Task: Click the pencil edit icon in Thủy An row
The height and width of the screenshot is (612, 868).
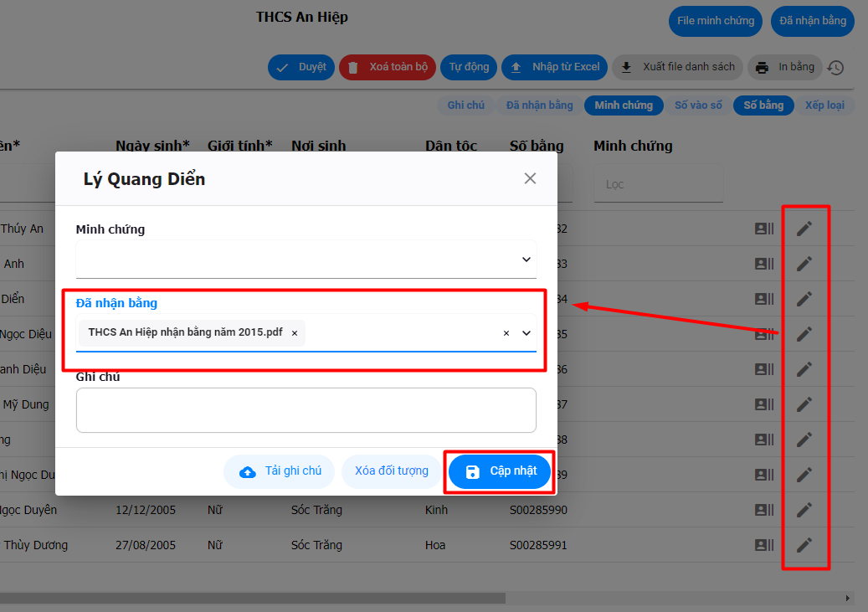Action: click(x=804, y=229)
